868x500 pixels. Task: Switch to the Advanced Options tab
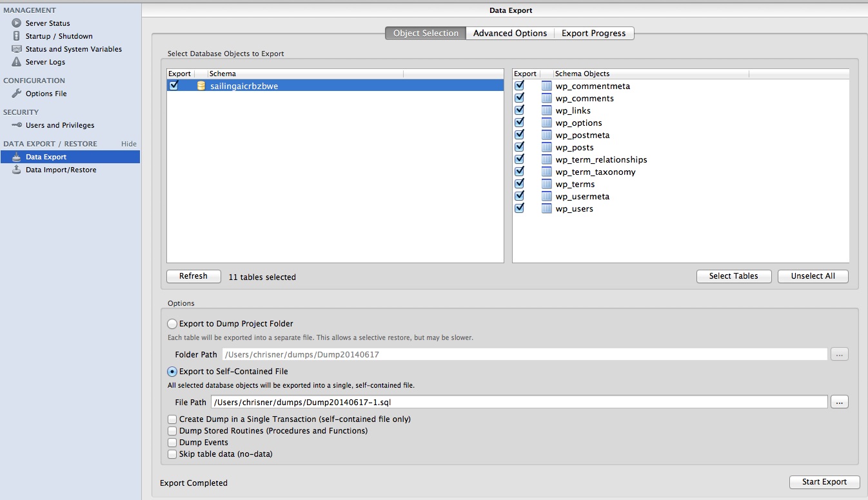tap(509, 34)
